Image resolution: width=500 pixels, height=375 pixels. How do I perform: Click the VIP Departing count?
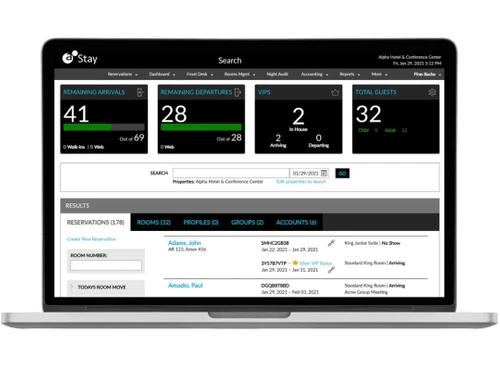click(x=319, y=138)
